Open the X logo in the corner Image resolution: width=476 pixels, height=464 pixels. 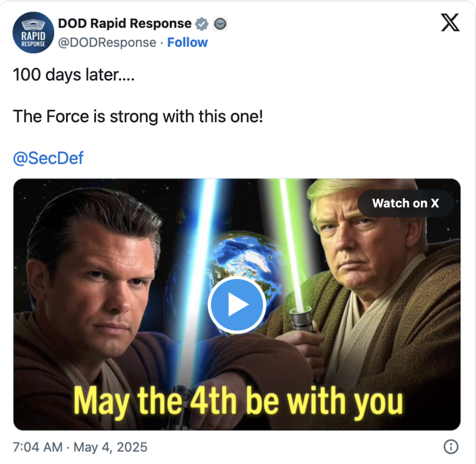point(450,22)
